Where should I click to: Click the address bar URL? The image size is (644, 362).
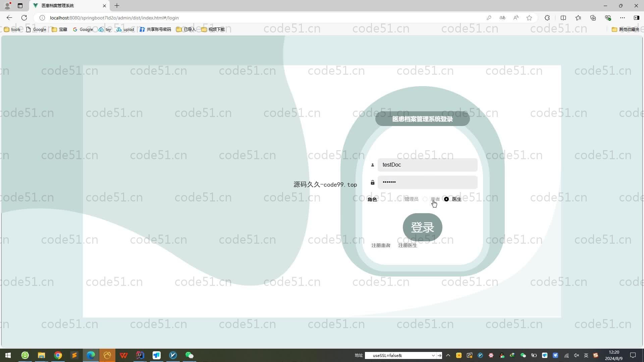pyautogui.click(x=114, y=18)
